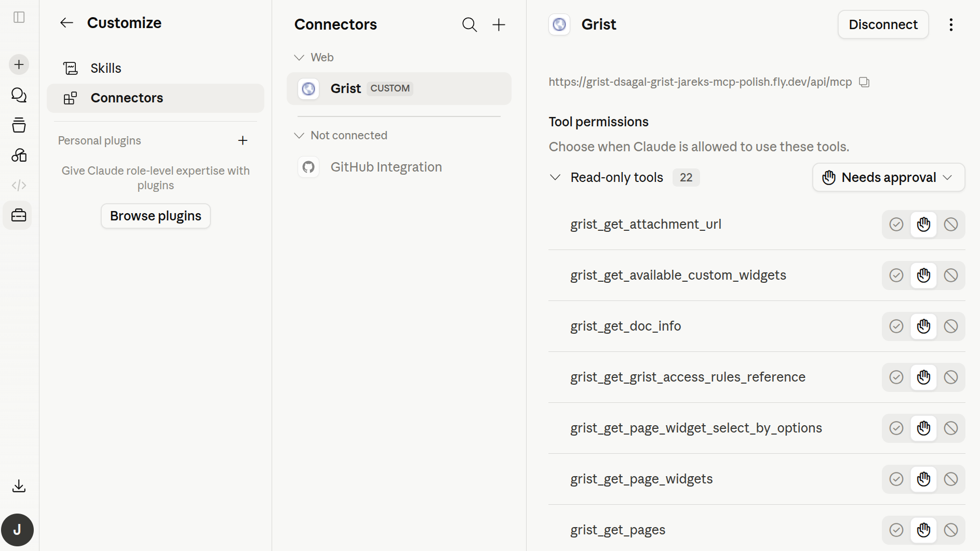
Task: Open the artifacts shapes icon in rail
Action: 19,155
